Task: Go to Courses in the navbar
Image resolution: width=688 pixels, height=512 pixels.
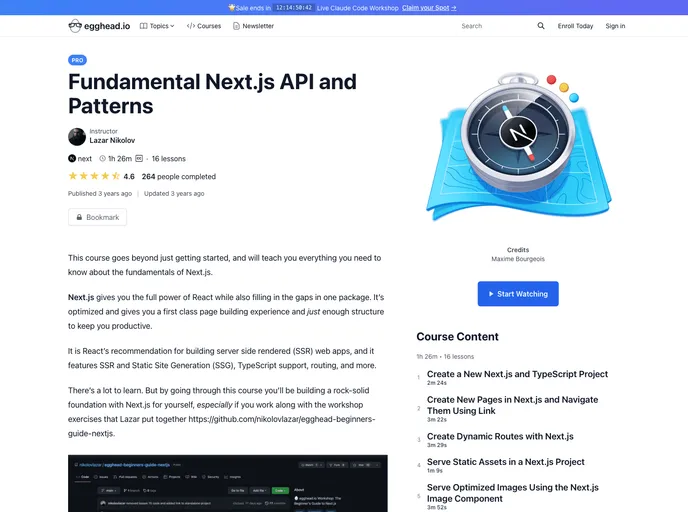Action: click(x=204, y=26)
